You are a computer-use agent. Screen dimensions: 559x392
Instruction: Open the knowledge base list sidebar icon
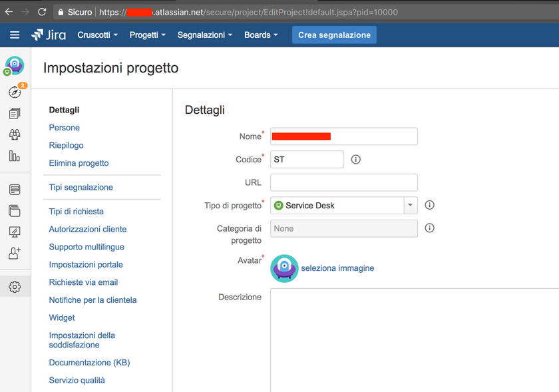coord(15,190)
